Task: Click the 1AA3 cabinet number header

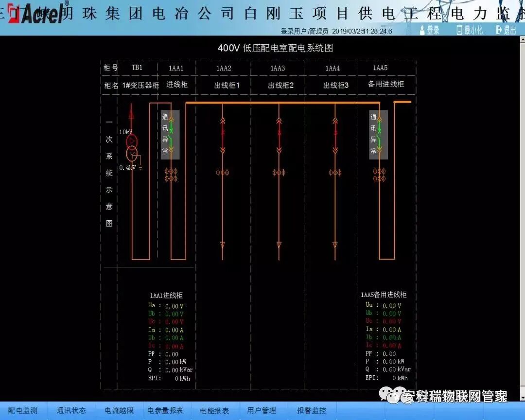Action: [278, 69]
